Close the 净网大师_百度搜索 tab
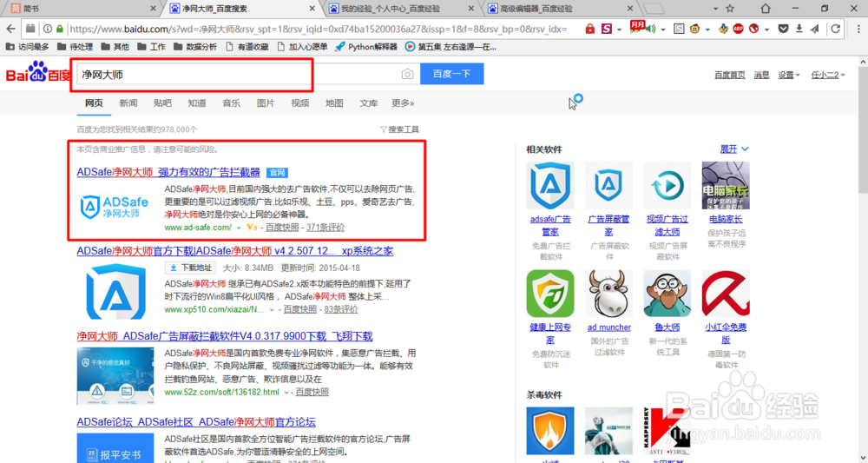The height and width of the screenshot is (463, 868). tap(312, 9)
